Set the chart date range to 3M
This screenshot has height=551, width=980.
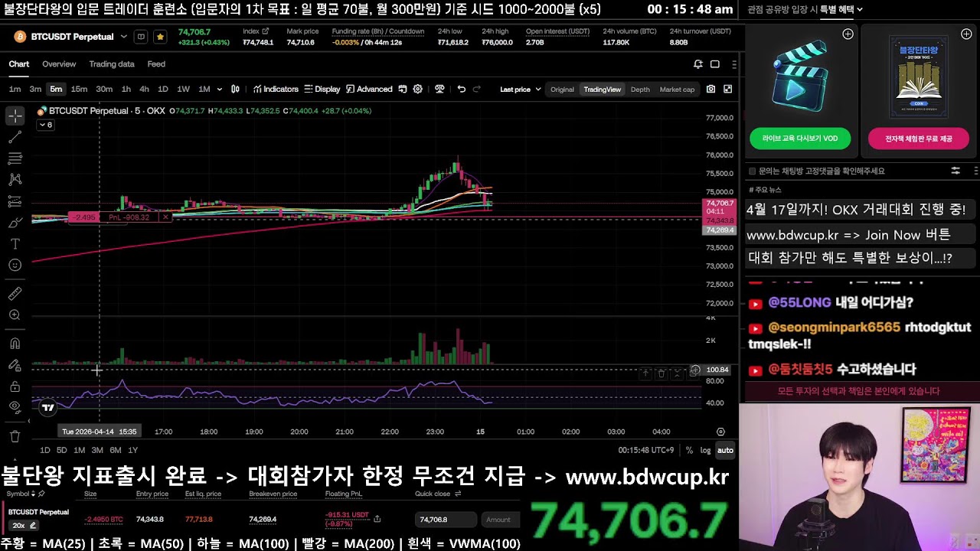click(97, 450)
